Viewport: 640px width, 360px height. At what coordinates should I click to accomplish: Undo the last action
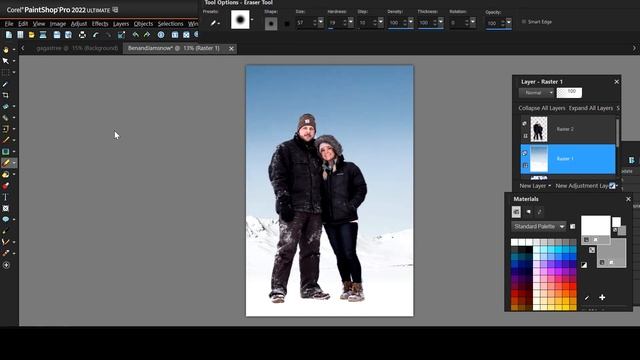click(96, 35)
